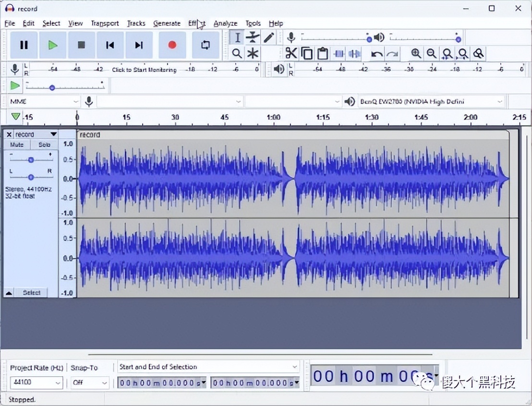Click the Cut scissors icon
The image size is (532, 406).
pyautogui.click(x=291, y=53)
